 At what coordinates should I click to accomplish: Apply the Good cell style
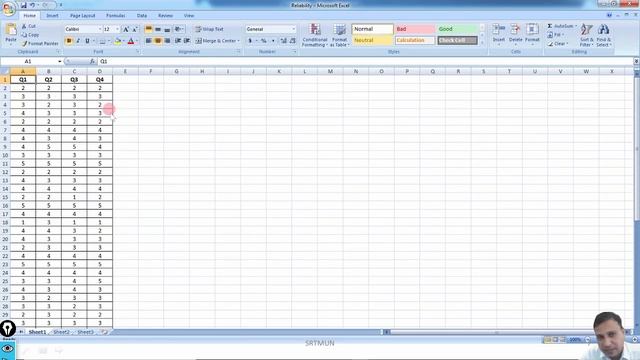coord(458,29)
